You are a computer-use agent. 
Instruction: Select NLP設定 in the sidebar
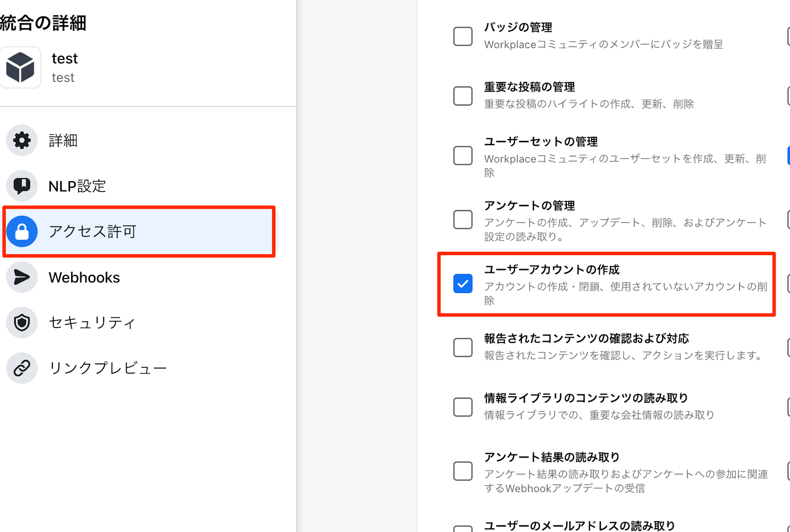click(x=77, y=186)
